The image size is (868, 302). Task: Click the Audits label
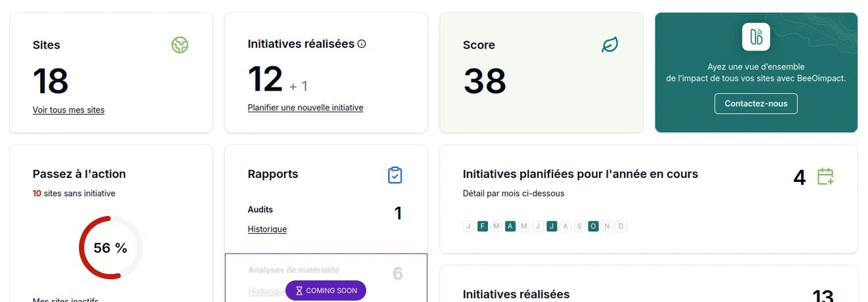(x=260, y=209)
